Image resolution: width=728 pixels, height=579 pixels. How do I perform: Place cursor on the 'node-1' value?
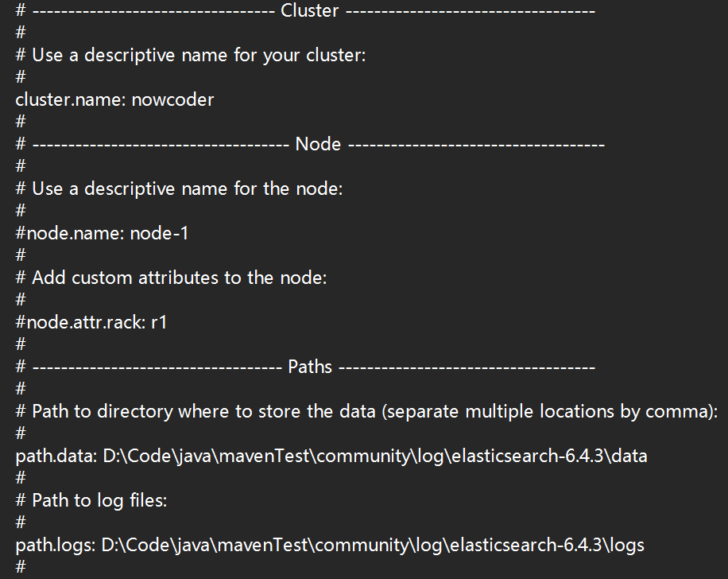pyautogui.click(x=159, y=234)
